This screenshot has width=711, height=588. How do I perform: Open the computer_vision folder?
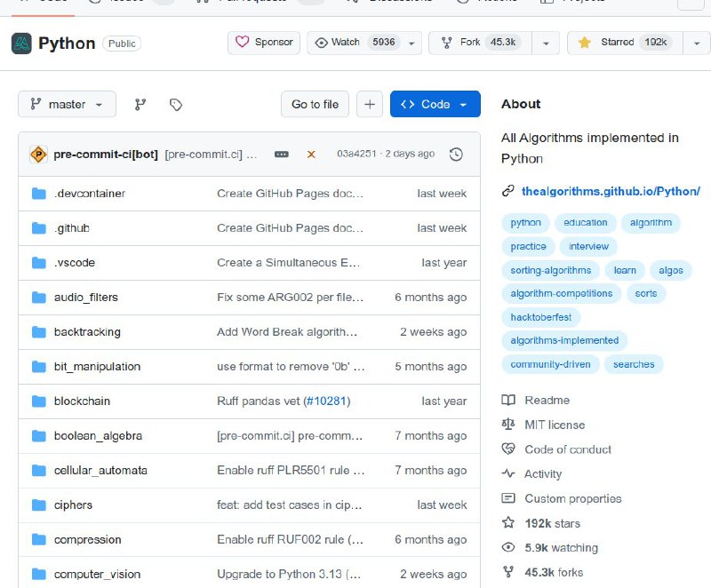point(97,575)
